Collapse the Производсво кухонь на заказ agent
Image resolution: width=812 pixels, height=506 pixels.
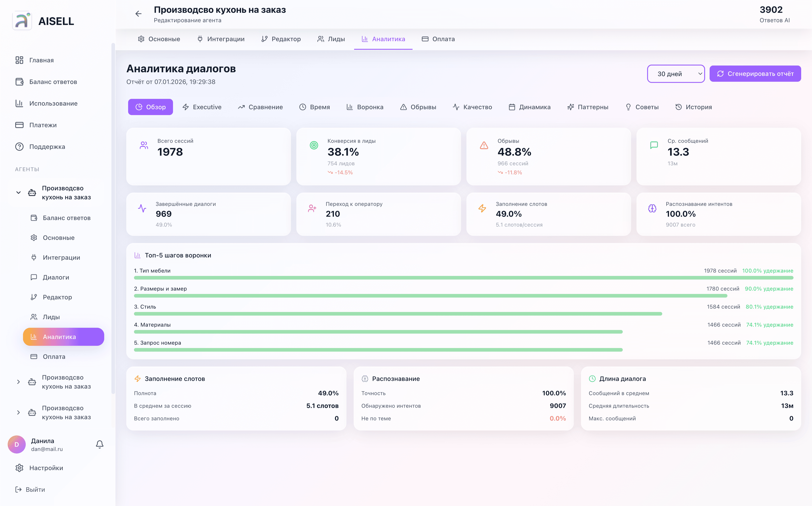pyautogui.click(x=18, y=192)
